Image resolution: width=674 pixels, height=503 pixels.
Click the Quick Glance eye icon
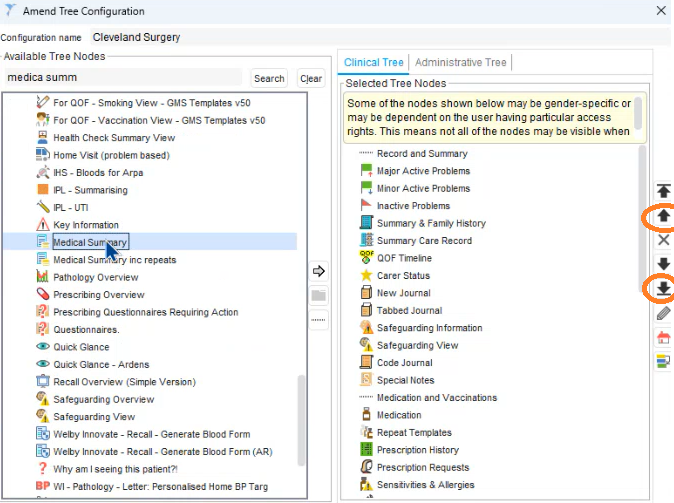coord(43,347)
